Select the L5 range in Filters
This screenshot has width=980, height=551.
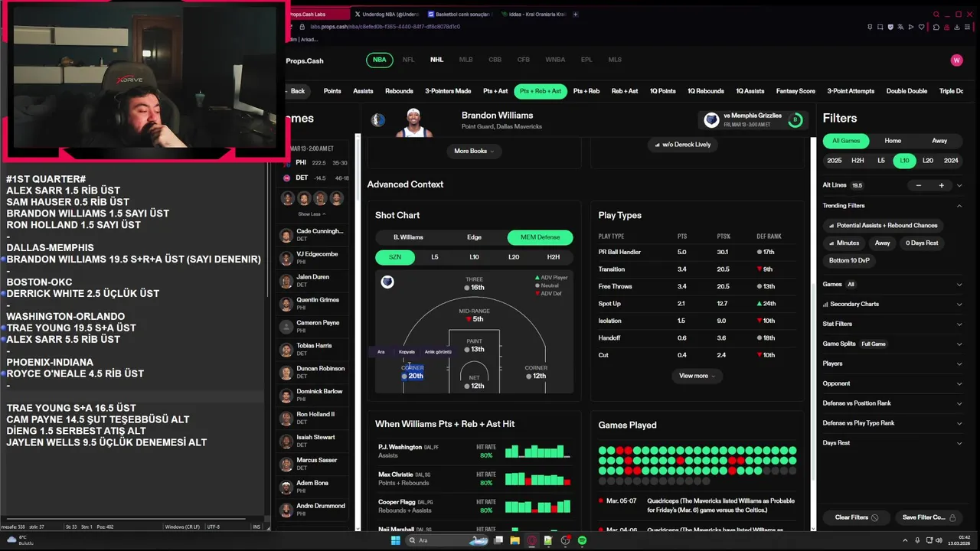point(881,161)
